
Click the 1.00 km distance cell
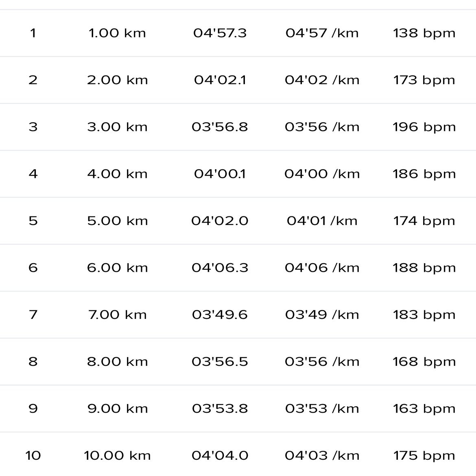click(x=117, y=33)
